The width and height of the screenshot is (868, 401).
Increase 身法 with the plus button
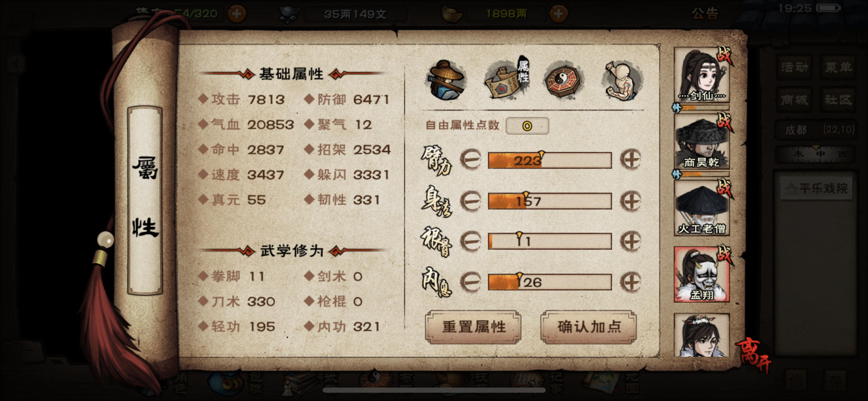point(631,200)
